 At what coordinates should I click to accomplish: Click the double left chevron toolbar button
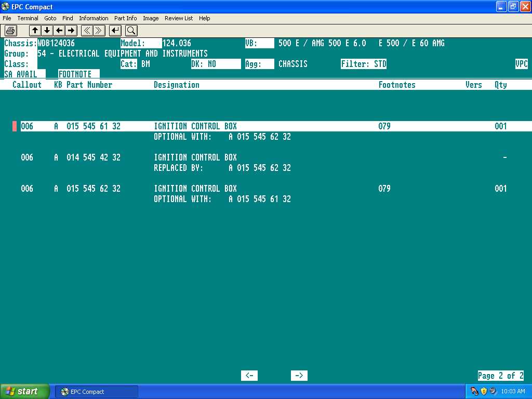coord(87,30)
